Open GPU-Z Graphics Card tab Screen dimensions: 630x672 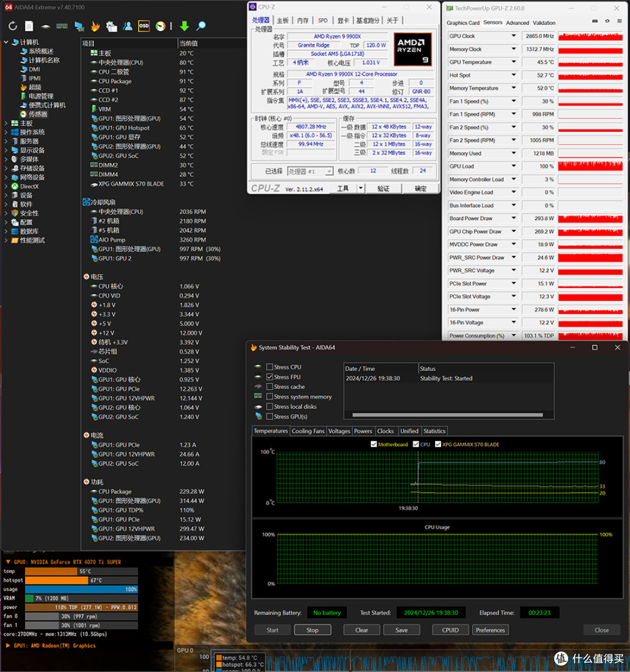[463, 23]
